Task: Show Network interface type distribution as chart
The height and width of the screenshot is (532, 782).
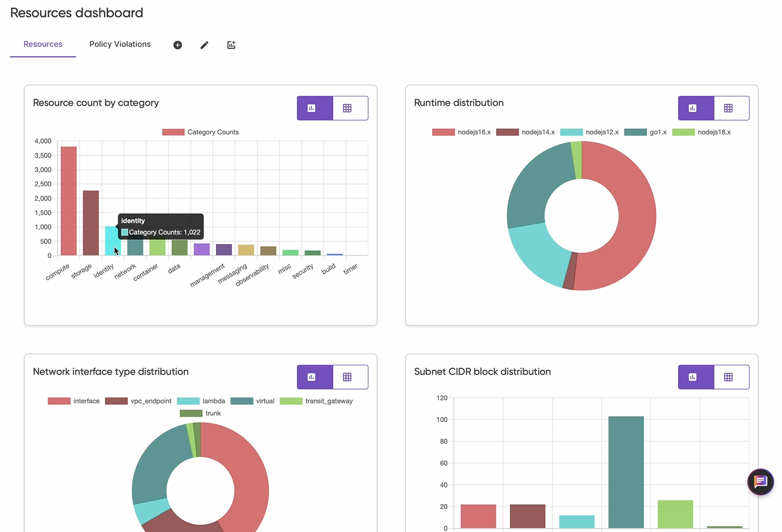Action: (315, 377)
